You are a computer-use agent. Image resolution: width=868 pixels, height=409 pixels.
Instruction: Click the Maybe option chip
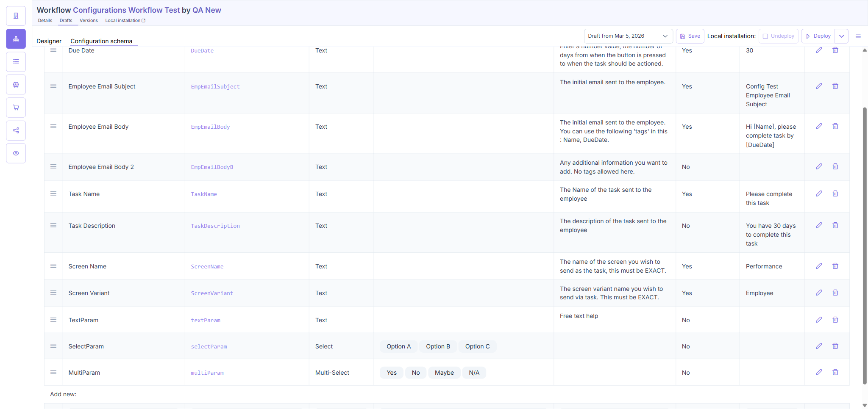tap(444, 373)
